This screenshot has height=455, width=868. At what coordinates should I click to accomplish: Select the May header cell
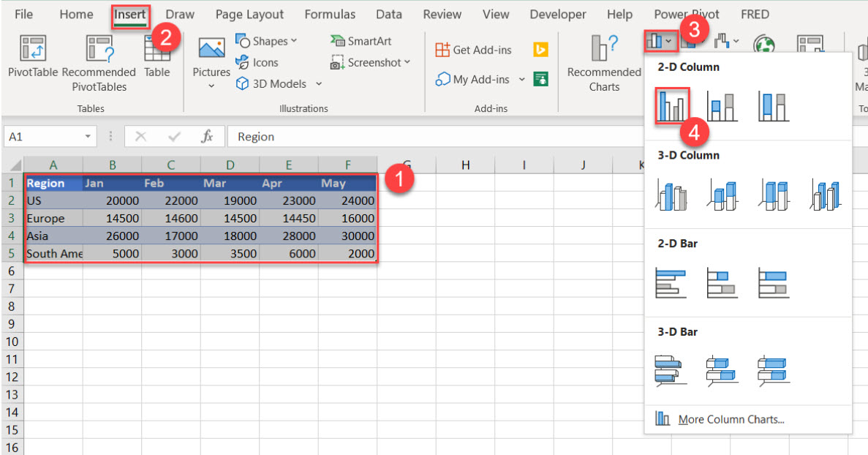(347, 183)
